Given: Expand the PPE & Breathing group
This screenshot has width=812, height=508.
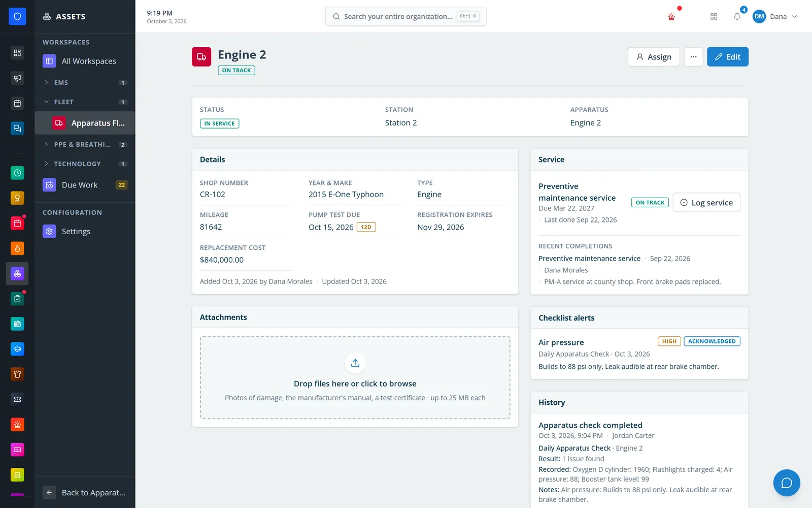Looking at the screenshot, I should pos(85,144).
